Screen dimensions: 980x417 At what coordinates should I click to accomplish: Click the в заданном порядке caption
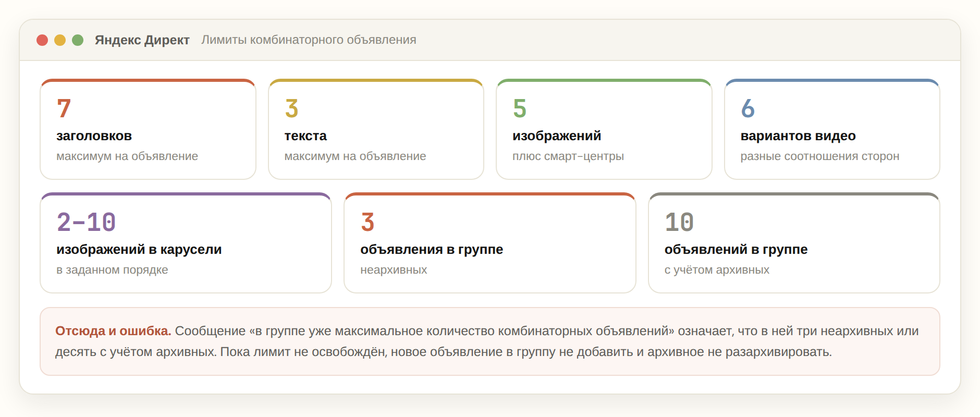pos(112,270)
